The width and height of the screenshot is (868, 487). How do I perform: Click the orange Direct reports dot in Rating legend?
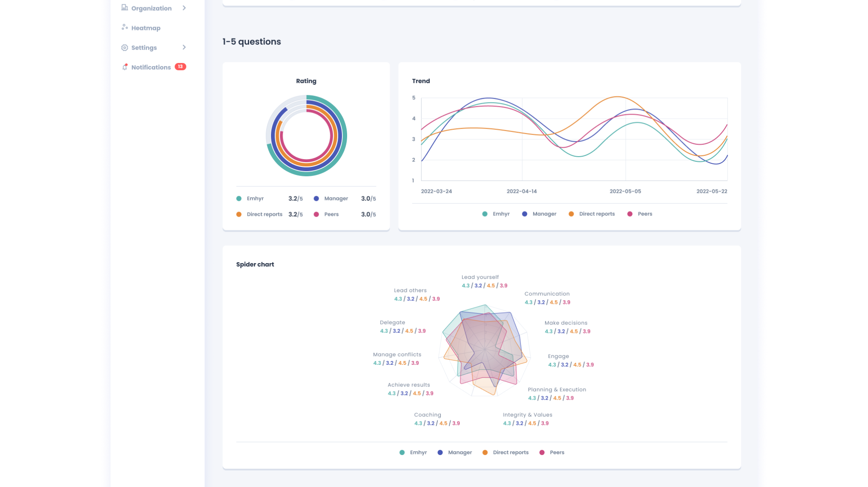[x=239, y=215]
